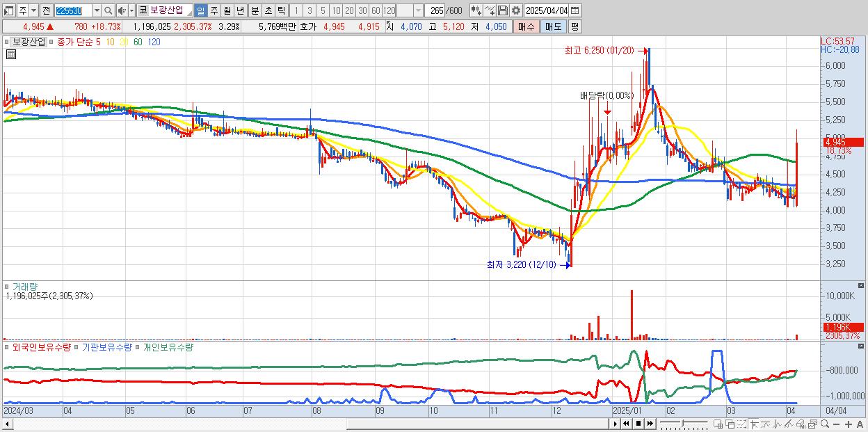Click the date field 2025/04/04
This screenshot has width=868, height=432.
pos(546,10)
